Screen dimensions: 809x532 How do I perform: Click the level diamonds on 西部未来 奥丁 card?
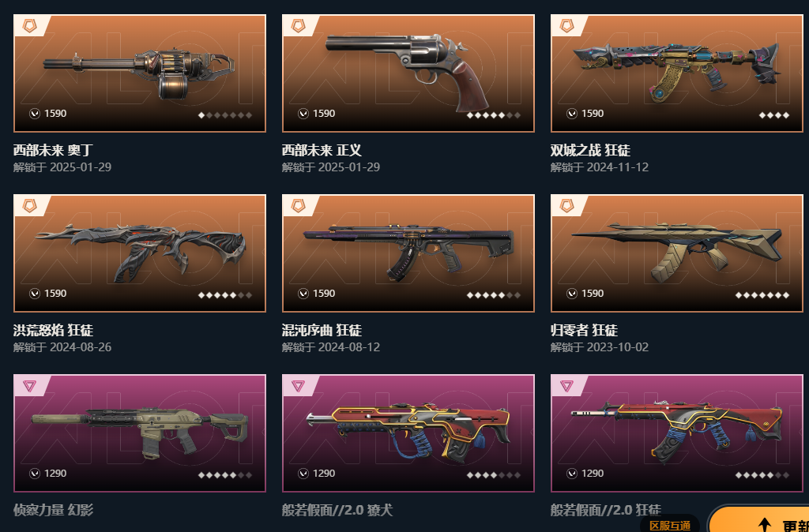[x=225, y=115]
